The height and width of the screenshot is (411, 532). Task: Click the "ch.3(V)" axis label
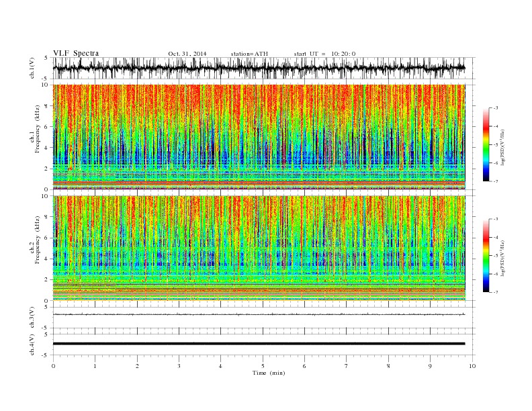coord(32,318)
